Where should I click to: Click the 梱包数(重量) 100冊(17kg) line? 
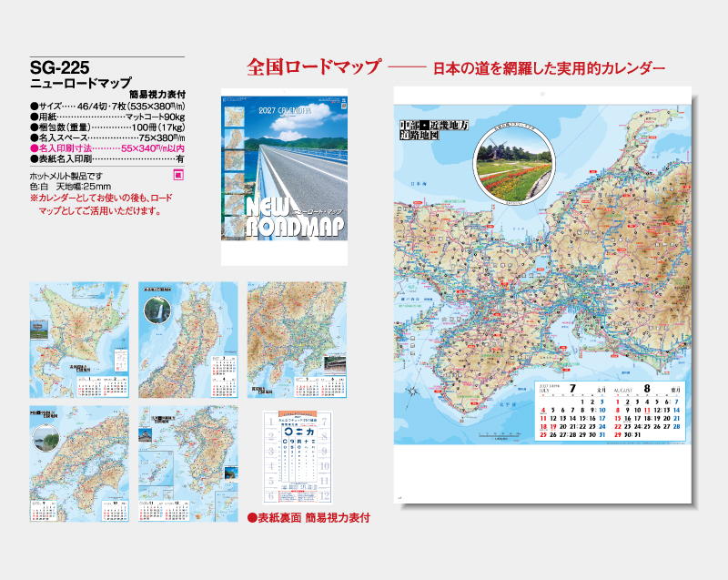107,127
